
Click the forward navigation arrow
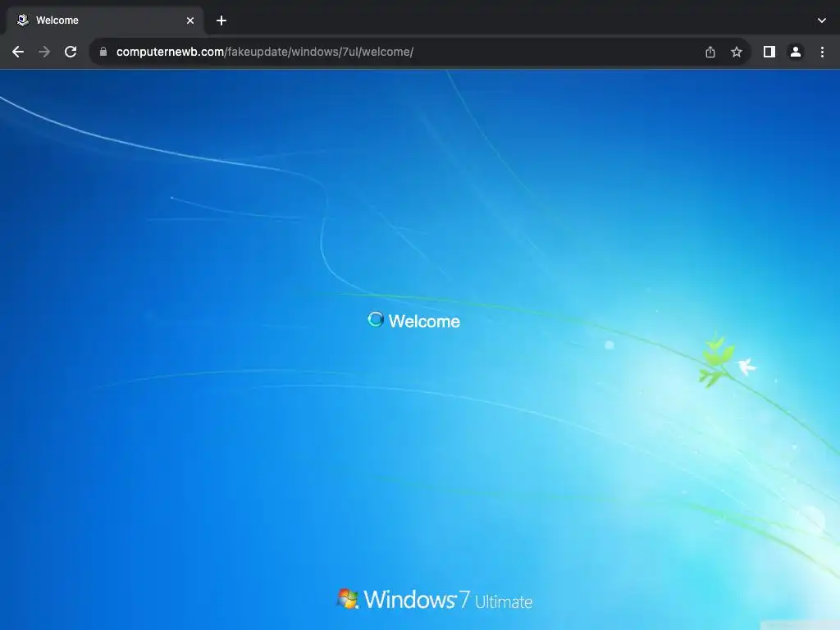(x=44, y=52)
